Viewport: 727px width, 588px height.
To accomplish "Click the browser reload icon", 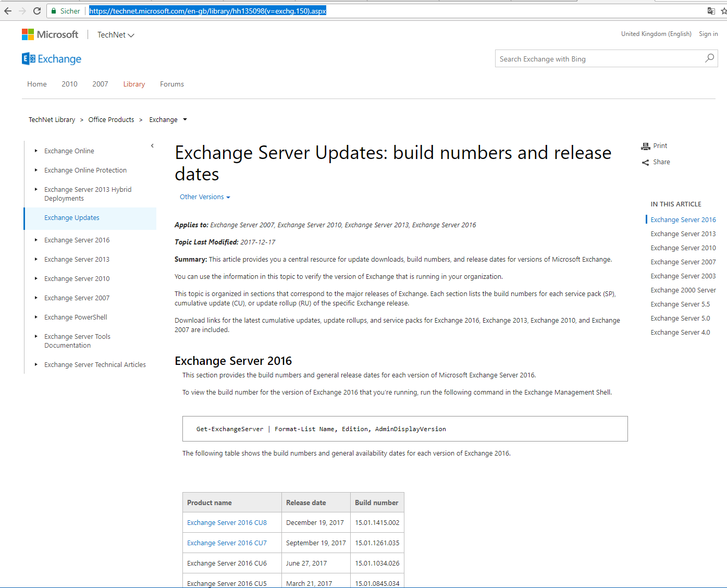I will pos(37,11).
